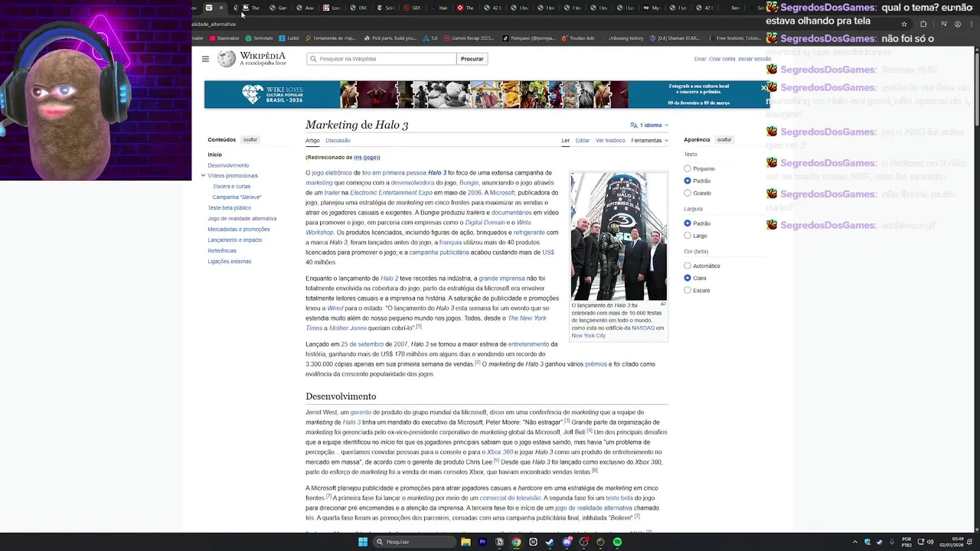Enlarge the NASDAQ image via its expand icon

[663, 305]
